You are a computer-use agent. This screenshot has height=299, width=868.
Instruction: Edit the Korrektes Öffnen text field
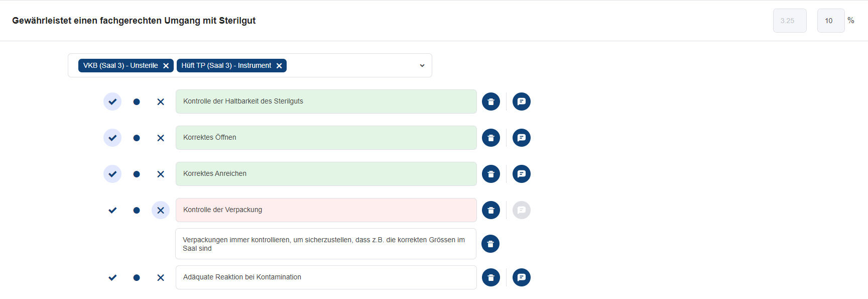coord(326,138)
